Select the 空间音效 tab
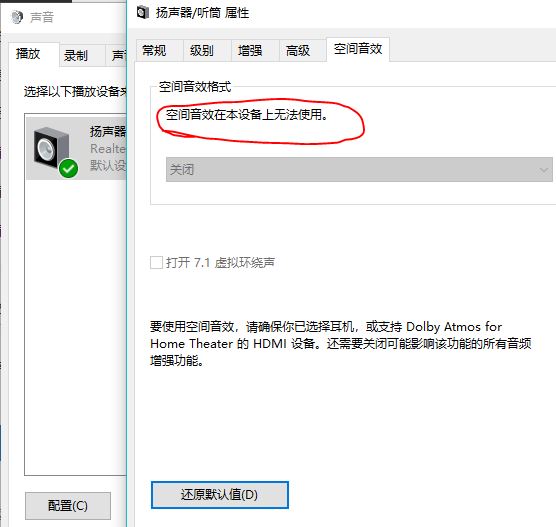 click(358, 49)
